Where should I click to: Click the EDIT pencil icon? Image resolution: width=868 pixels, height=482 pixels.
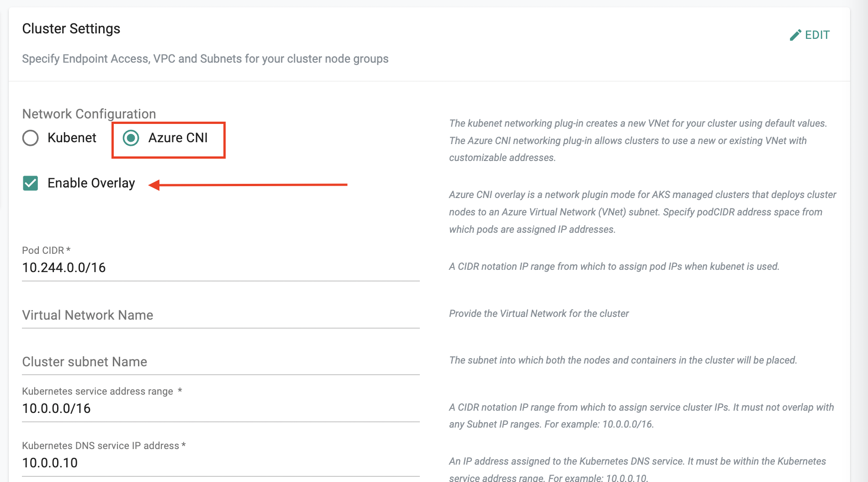click(x=795, y=35)
